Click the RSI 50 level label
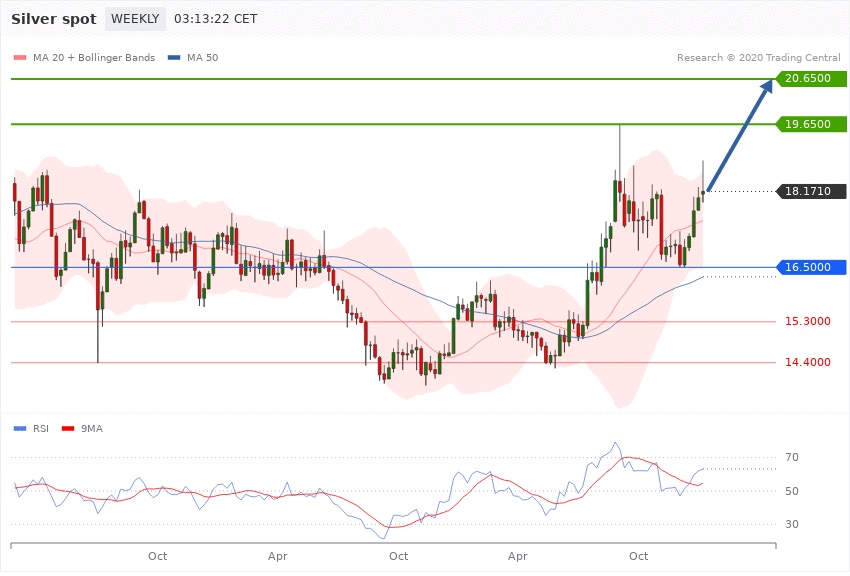 (x=792, y=491)
